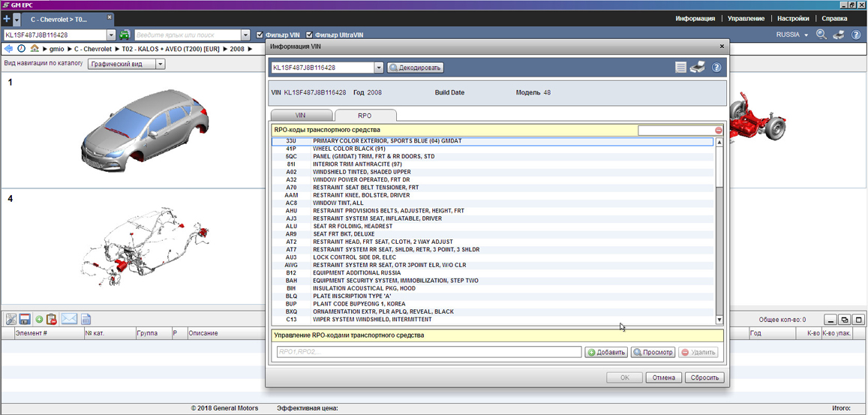The width and height of the screenshot is (868, 415).
Task: Click the Отмена button
Action: point(663,377)
